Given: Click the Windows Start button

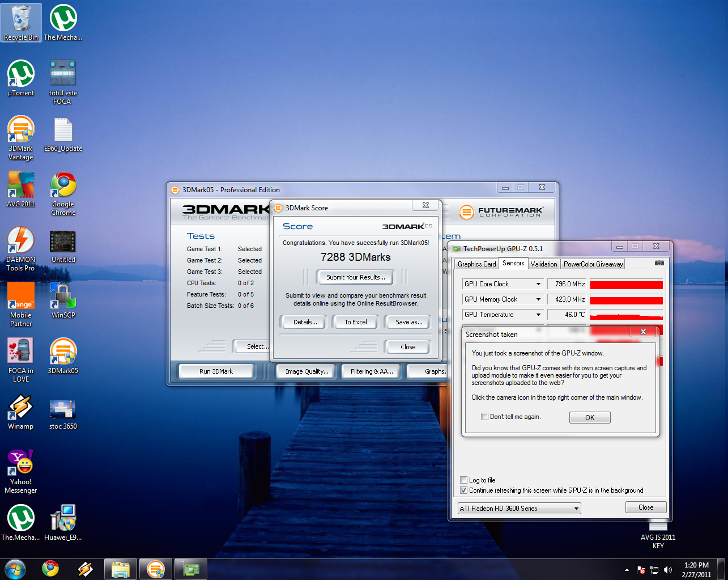Looking at the screenshot, I should 15,569.
